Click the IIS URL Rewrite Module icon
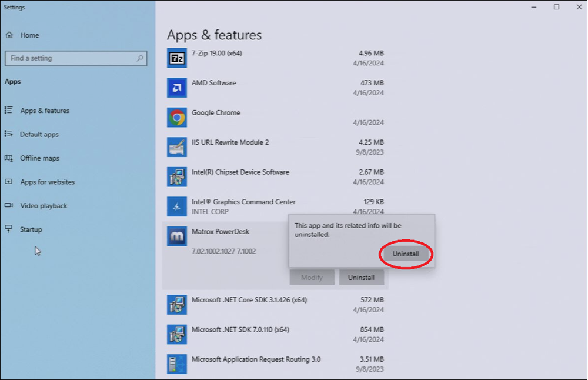The image size is (588, 380). (176, 147)
